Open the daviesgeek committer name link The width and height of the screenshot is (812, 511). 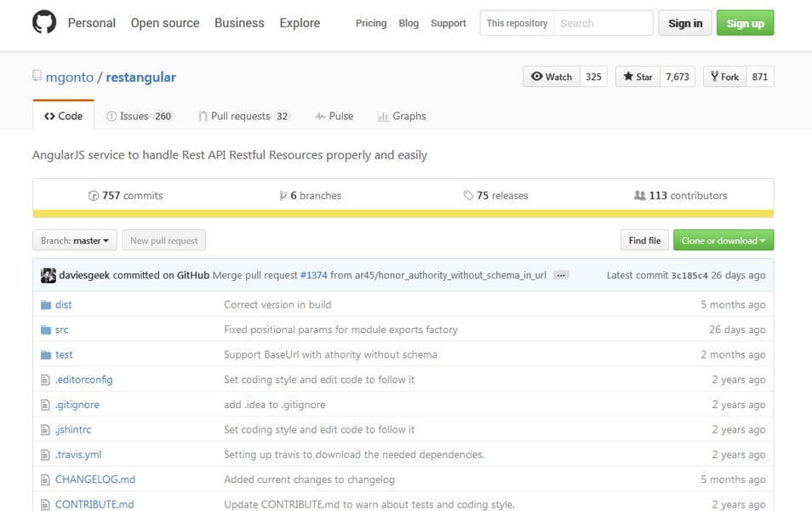pos(84,275)
